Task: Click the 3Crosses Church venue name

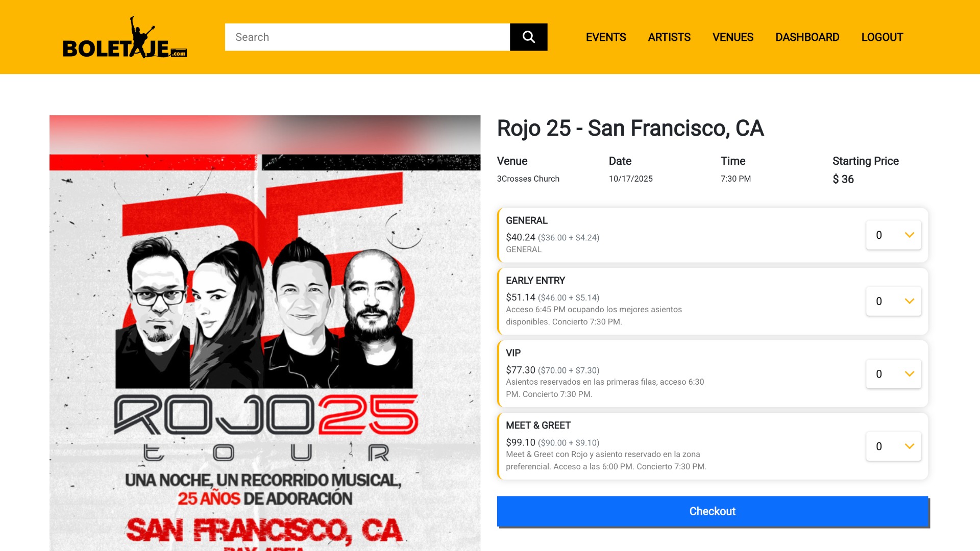Action: (x=528, y=179)
